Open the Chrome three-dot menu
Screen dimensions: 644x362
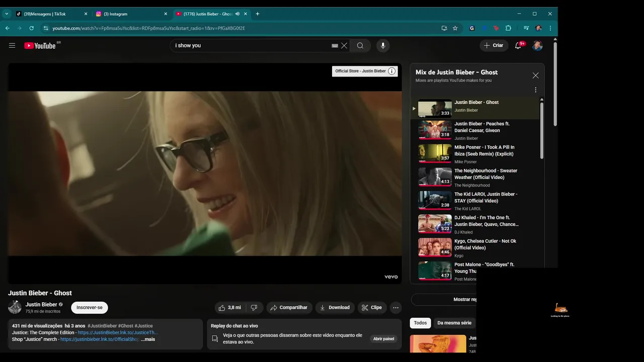coord(550,28)
